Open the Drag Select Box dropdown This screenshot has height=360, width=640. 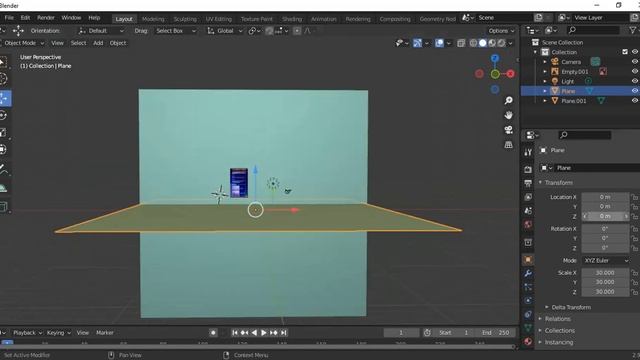176,31
